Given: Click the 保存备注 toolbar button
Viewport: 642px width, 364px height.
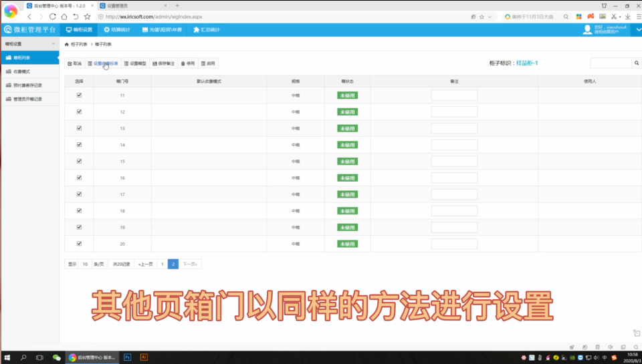Looking at the screenshot, I should [x=163, y=63].
